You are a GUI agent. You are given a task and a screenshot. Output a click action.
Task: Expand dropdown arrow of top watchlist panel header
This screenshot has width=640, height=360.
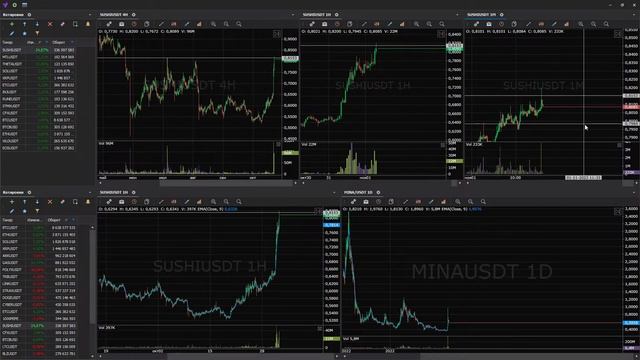coord(90,15)
